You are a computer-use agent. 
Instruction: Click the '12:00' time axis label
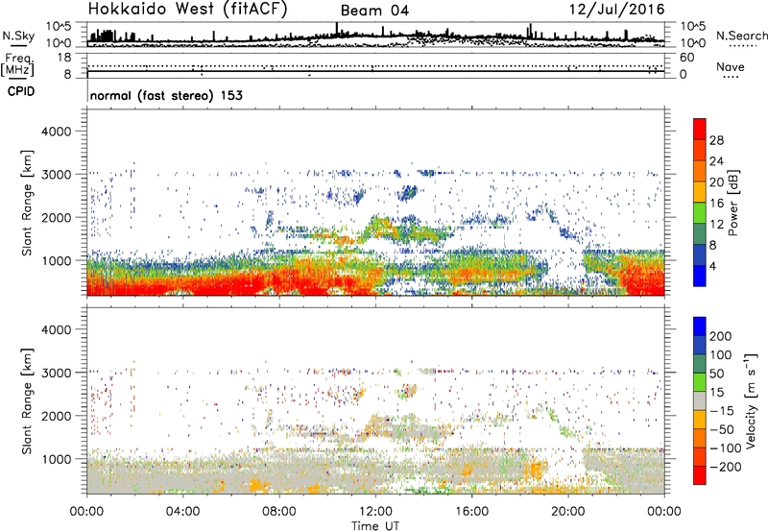[x=375, y=512]
